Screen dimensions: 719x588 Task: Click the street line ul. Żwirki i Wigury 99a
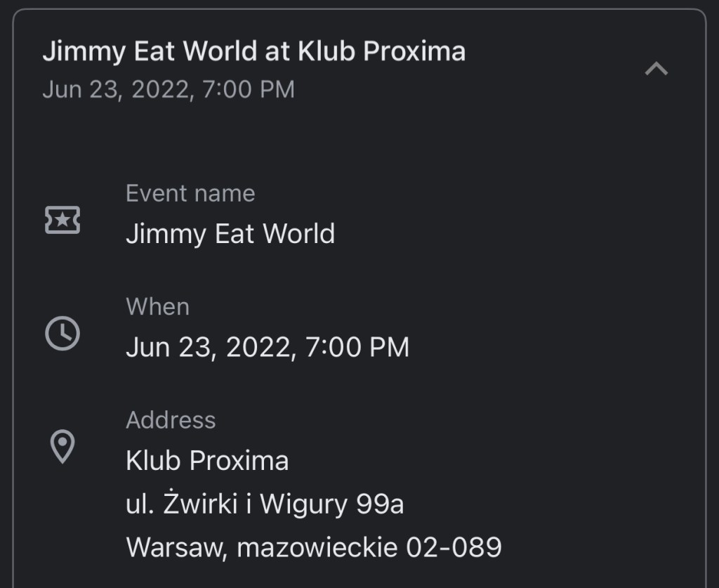(x=265, y=504)
